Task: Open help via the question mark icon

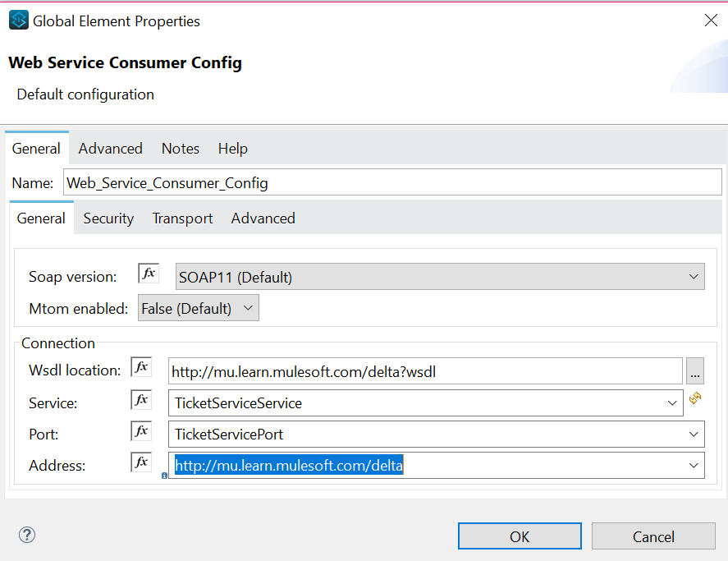Action: (26, 535)
